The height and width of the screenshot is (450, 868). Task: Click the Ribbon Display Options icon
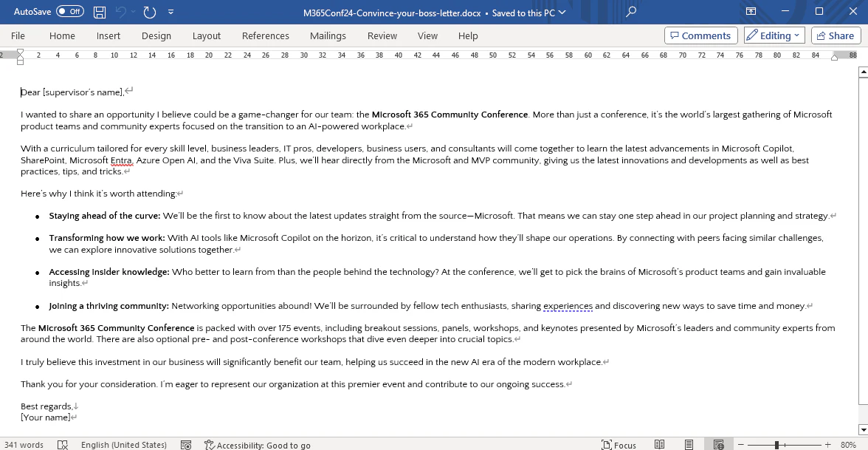point(751,12)
